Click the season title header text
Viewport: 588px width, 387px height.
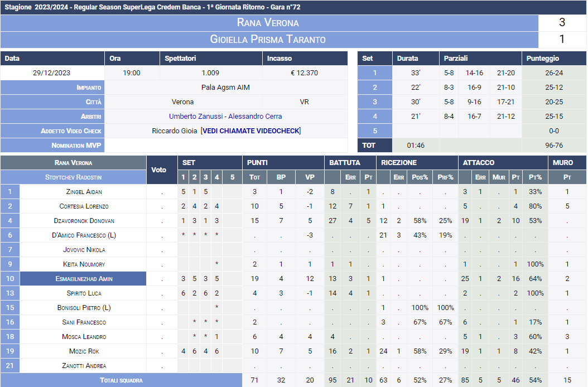coord(152,7)
